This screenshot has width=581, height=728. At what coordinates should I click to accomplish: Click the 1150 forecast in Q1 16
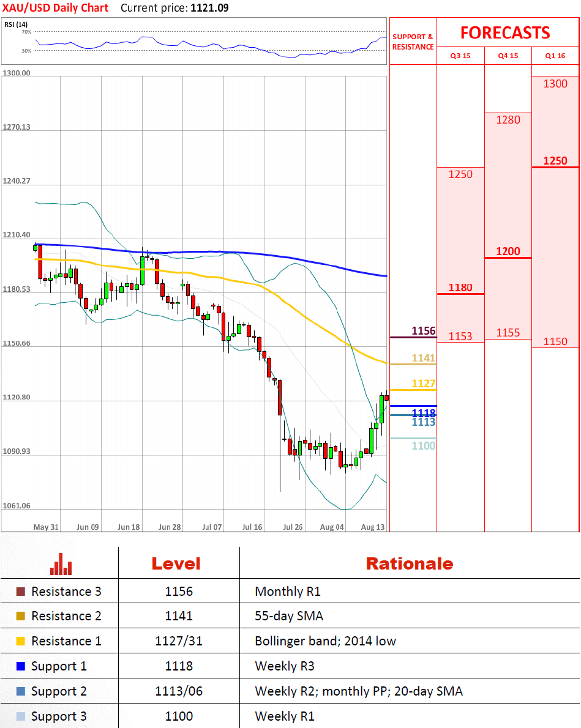tap(555, 342)
